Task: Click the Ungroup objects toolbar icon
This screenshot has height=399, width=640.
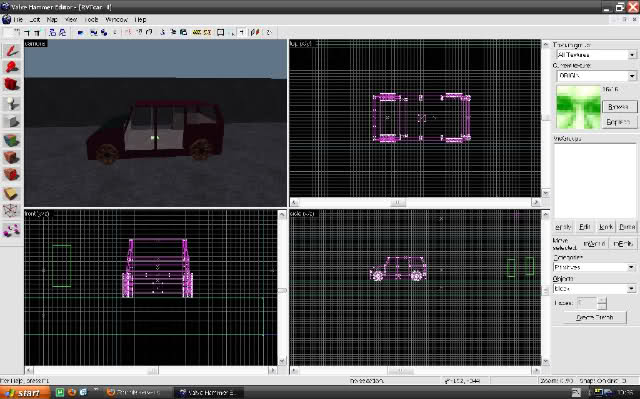Action: 104,33
